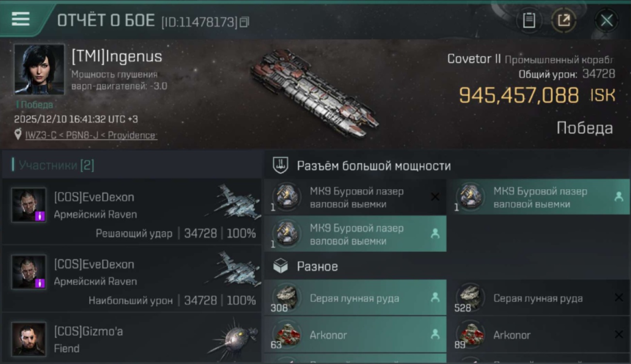Open first EveDexon participant portrait
Screen dimensions: 631x364
(29, 205)
